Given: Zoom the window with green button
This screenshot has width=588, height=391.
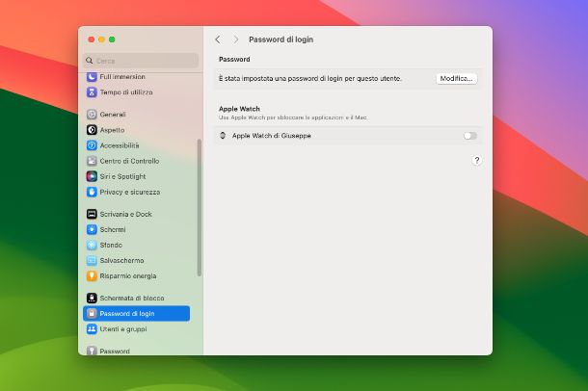Looking at the screenshot, I should [112, 39].
